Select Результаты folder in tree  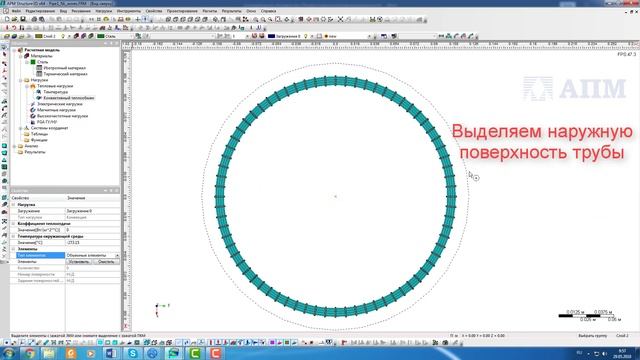click(x=35, y=152)
